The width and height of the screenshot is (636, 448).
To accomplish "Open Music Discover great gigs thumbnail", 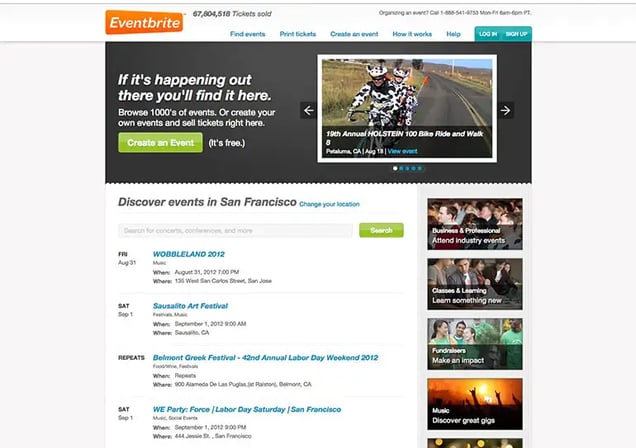I will (x=475, y=404).
